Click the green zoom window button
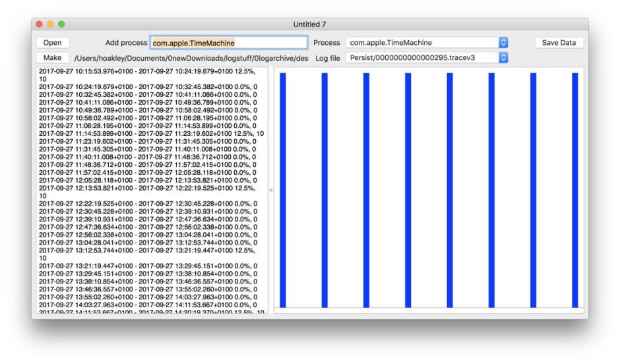Image resolution: width=620 pixels, height=364 pixels. click(61, 24)
